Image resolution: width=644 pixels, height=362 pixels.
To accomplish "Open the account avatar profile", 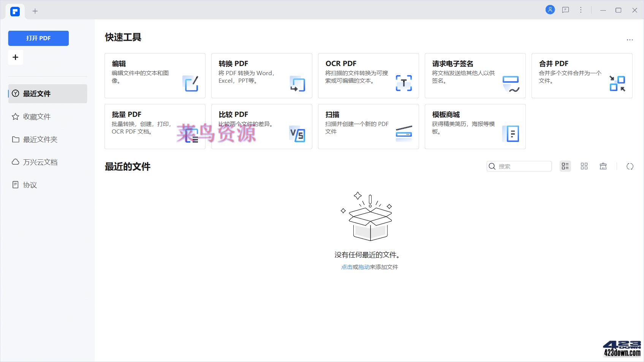I will tap(550, 9).
